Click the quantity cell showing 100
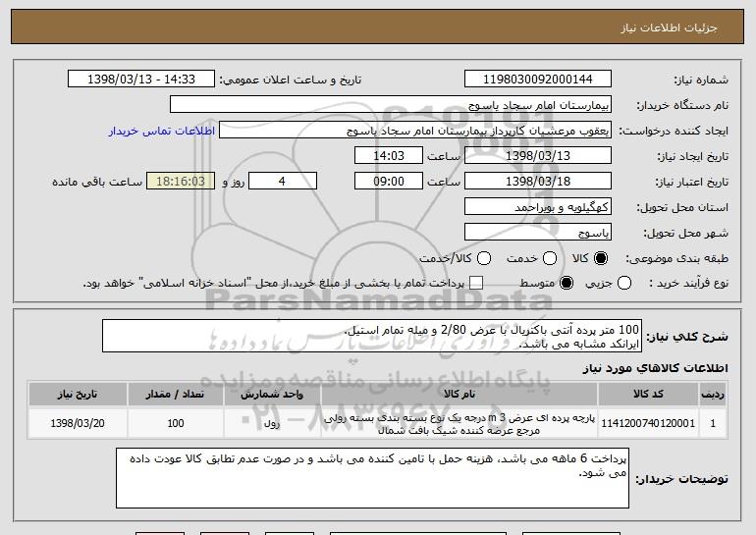The height and width of the screenshot is (535, 756). point(176,423)
